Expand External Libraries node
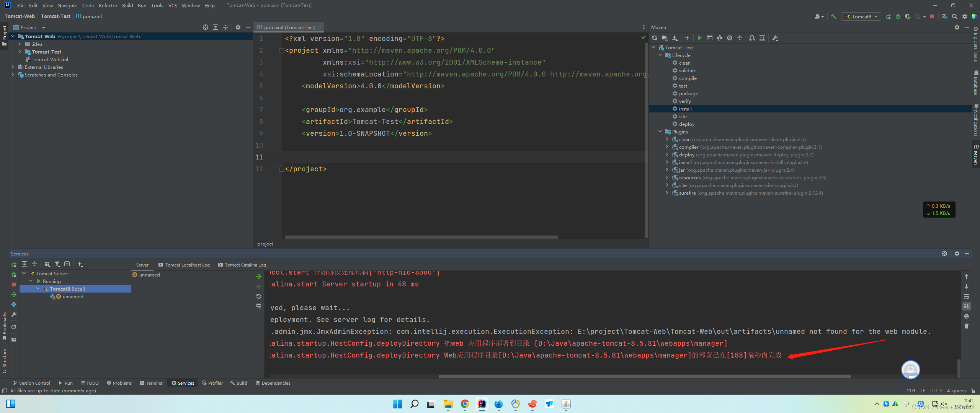The width and height of the screenshot is (980, 413). click(x=13, y=67)
